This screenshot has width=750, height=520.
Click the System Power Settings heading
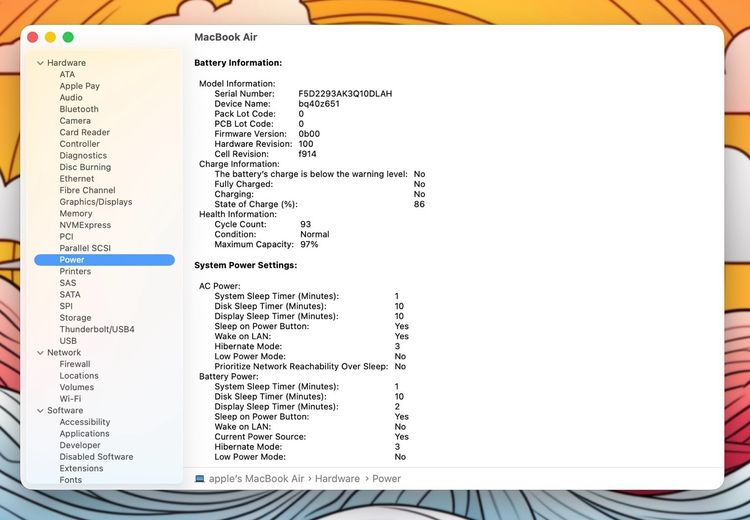pyautogui.click(x=245, y=266)
